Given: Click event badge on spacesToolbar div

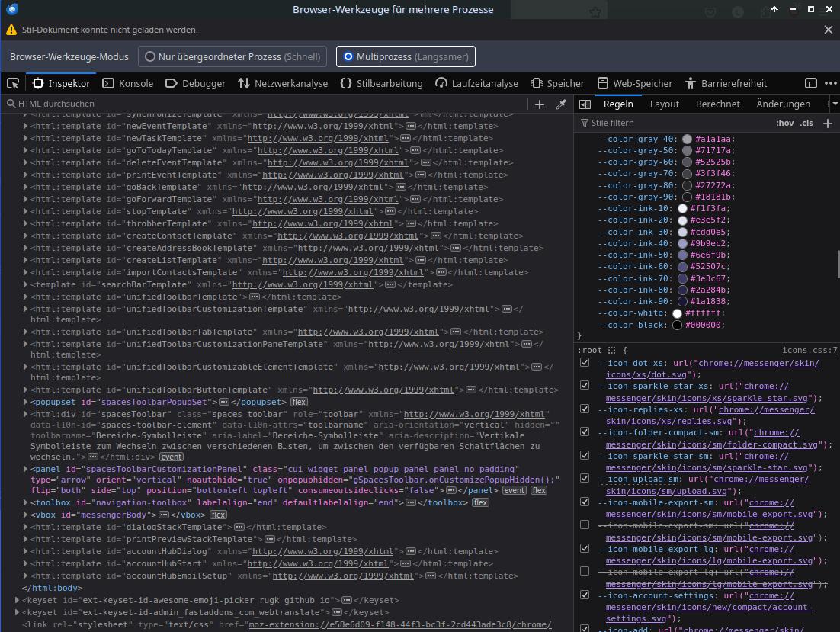Looking at the screenshot, I should pos(172,457).
